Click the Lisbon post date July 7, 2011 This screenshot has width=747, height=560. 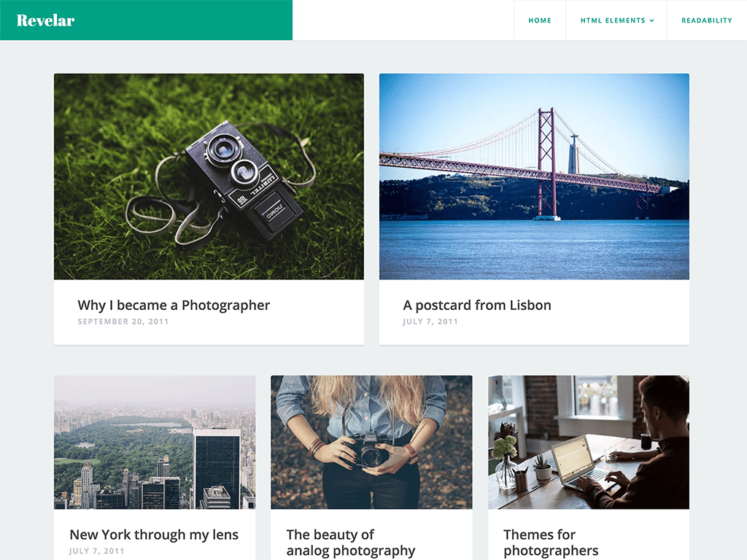(430, 322)
